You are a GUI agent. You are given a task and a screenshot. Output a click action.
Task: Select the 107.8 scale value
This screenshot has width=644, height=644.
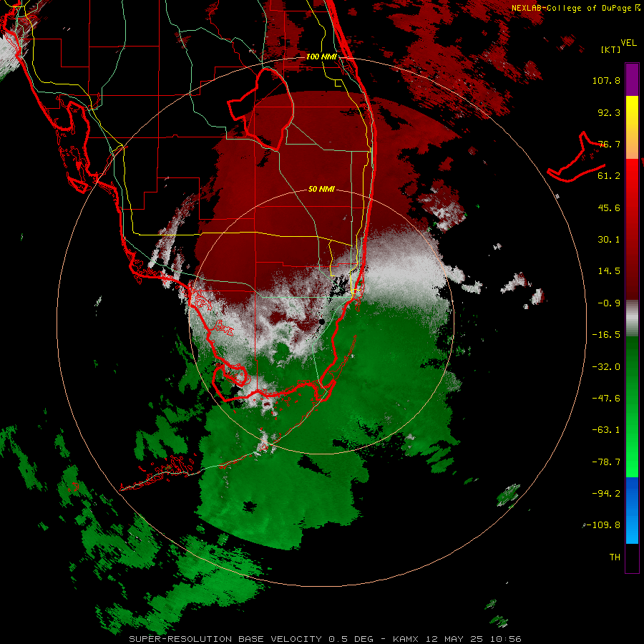[x=606, y=80]
